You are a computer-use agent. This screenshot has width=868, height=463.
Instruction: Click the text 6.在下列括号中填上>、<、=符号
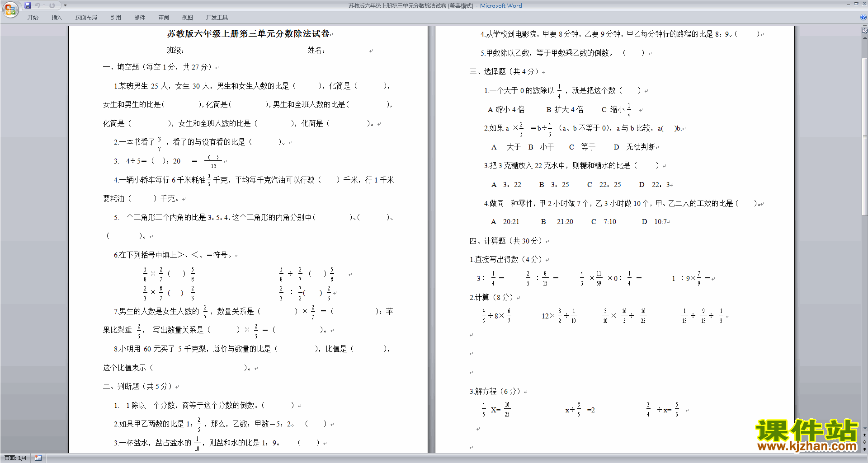(173, 255)
